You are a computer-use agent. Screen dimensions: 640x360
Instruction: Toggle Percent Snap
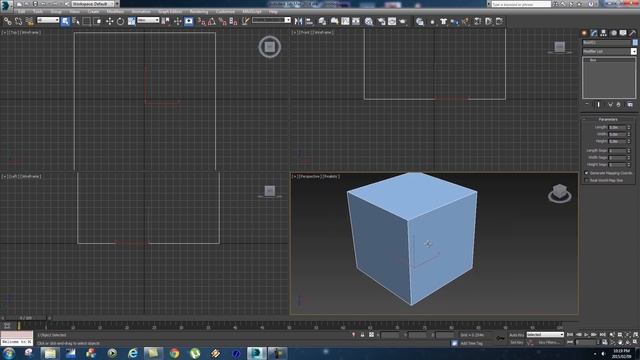(x=222, y=21)
